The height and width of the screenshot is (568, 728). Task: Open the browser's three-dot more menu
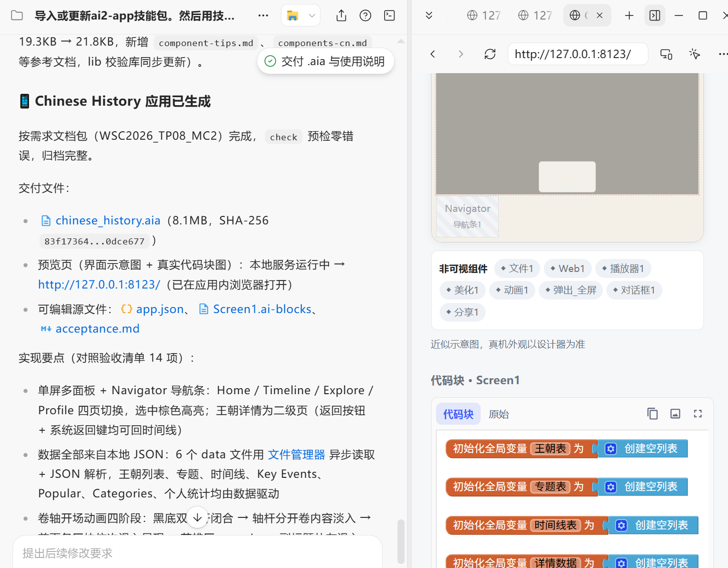722,54
